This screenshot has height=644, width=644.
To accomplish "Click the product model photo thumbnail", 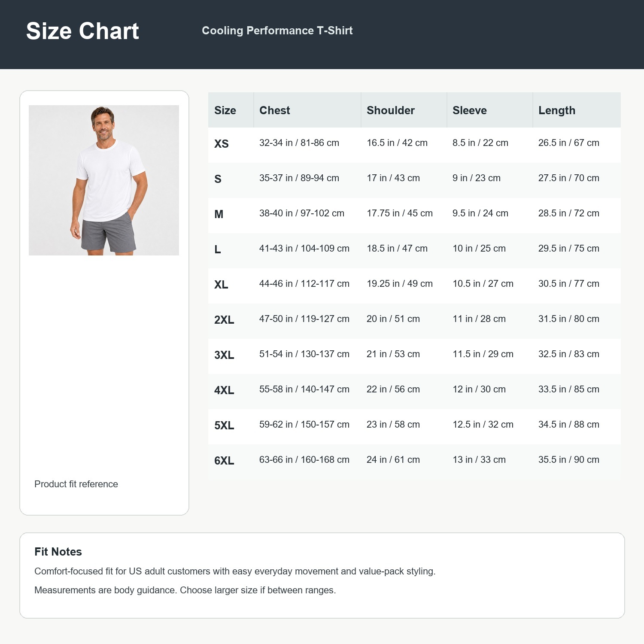I will pyautogui.click(x=104, y=180).
